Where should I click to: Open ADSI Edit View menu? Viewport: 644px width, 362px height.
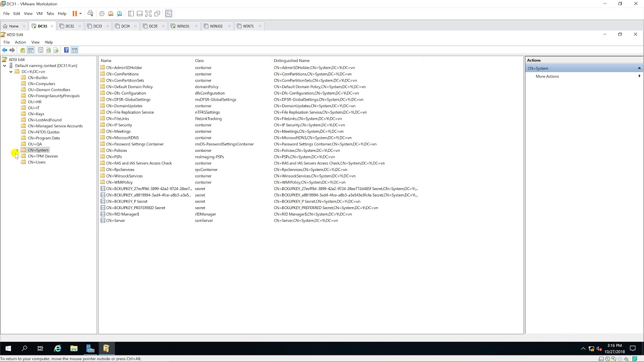coord(35,42)
